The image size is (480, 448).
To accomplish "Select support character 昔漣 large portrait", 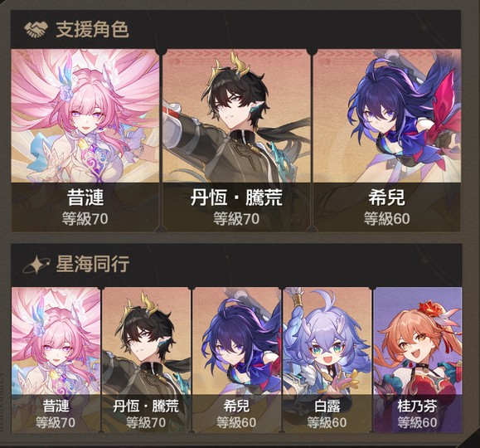I will click(x=85, y=140).
